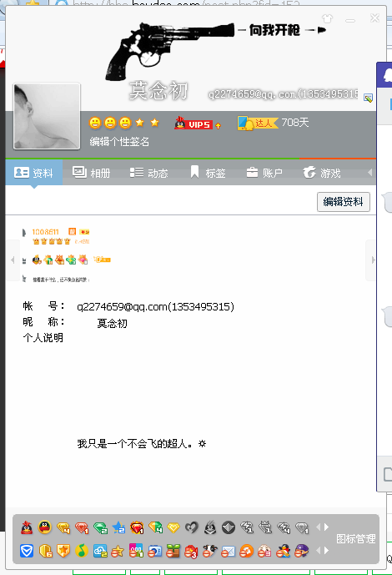Switch to the 动态 tab

[149, 173]
